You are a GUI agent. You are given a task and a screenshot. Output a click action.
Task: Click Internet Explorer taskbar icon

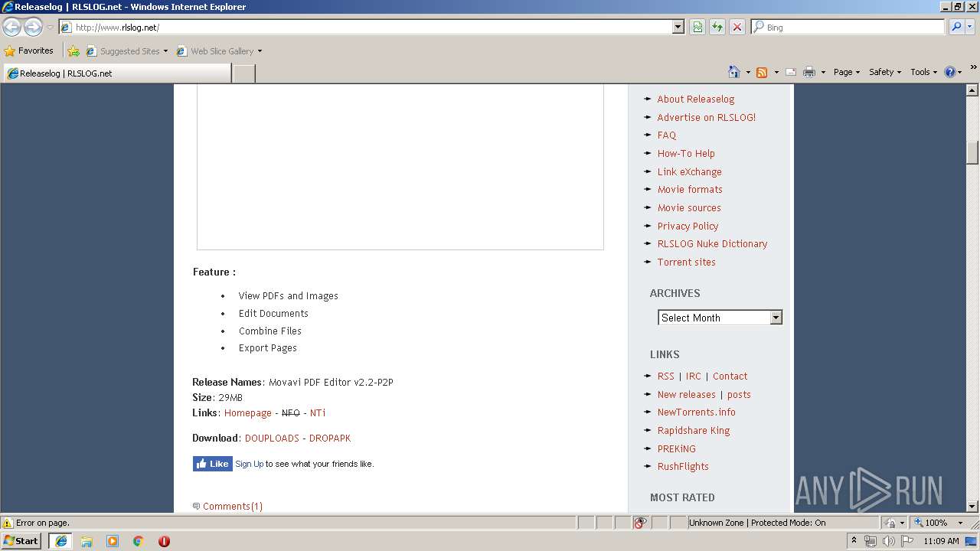click(x=60, y=541)
